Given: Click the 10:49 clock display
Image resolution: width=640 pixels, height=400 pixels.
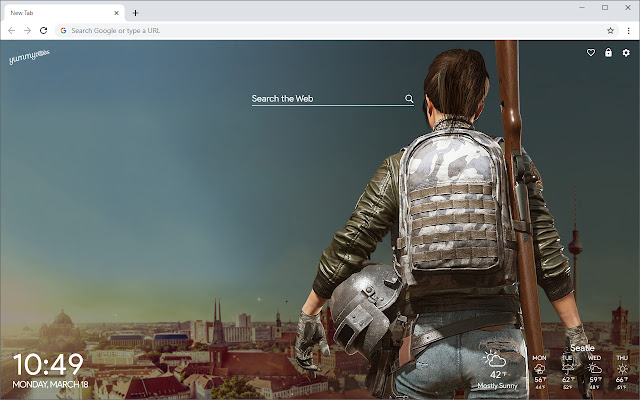Looking at the screenshot, I should tap(48, 365).
